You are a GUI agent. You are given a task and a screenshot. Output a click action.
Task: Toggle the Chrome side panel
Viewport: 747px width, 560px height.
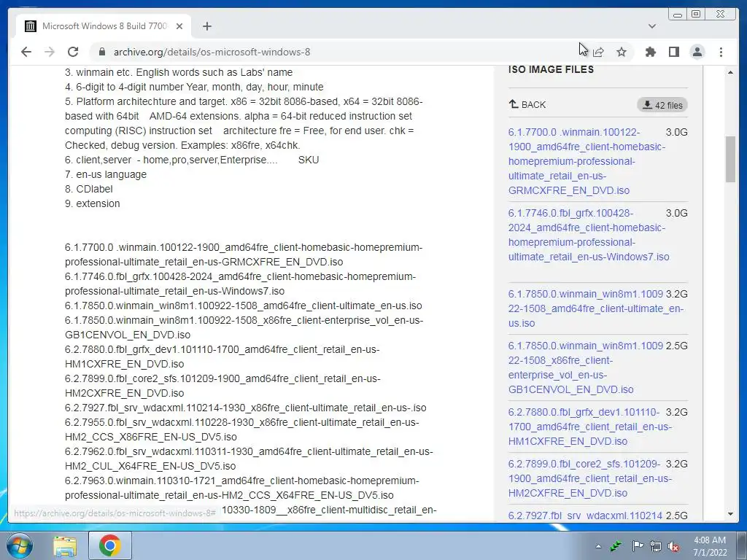[x=673, y=52]
